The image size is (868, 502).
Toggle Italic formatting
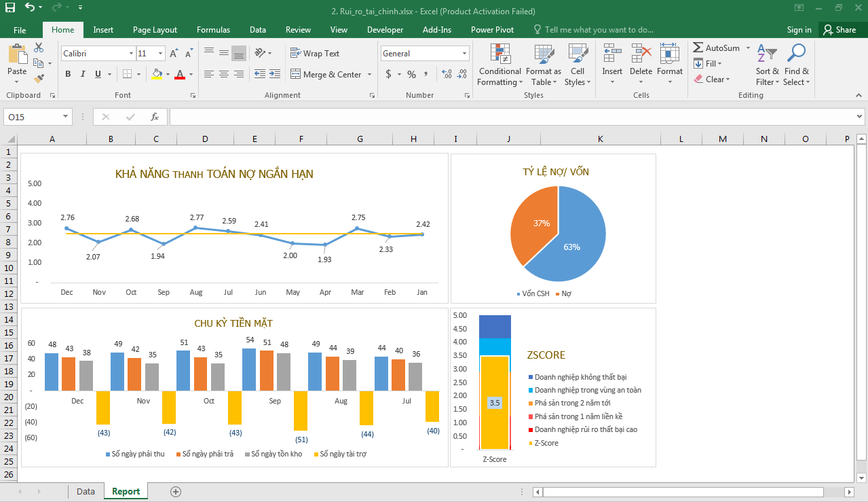pyautogui.click(x=83, y=74)
